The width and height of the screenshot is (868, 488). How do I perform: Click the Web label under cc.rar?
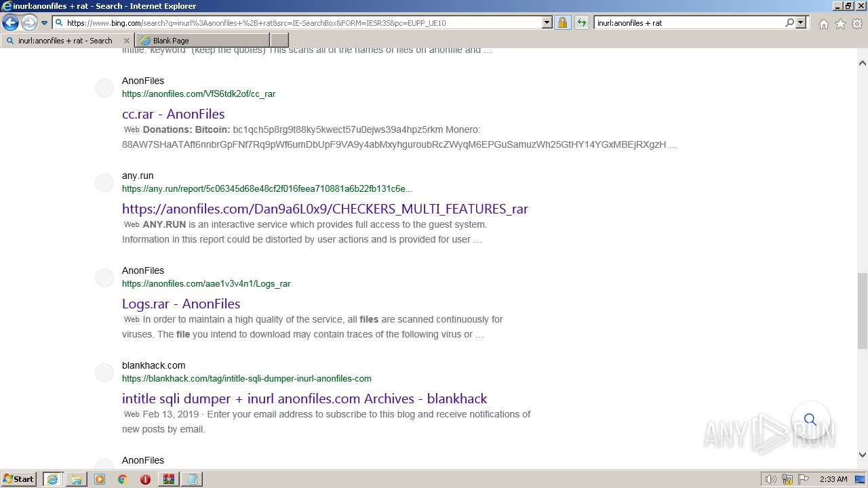132,129
